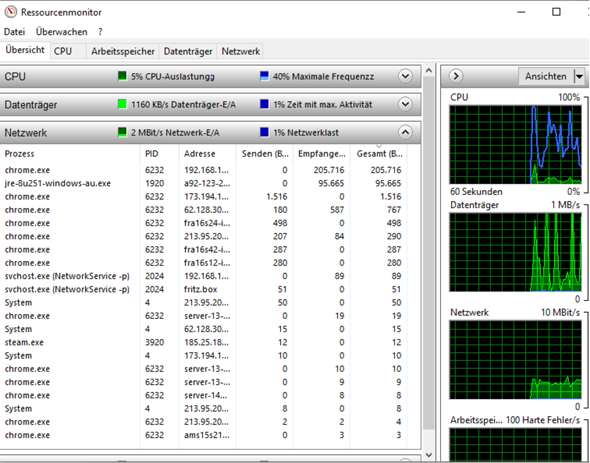The width and height of the screenshot is (590, 463).
Task: Sort by PID column header
Action: tap(160, 154)
